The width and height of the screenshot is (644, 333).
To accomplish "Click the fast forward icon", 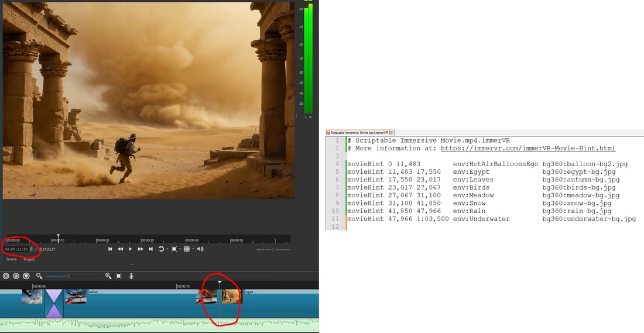I will coord(141,249).
